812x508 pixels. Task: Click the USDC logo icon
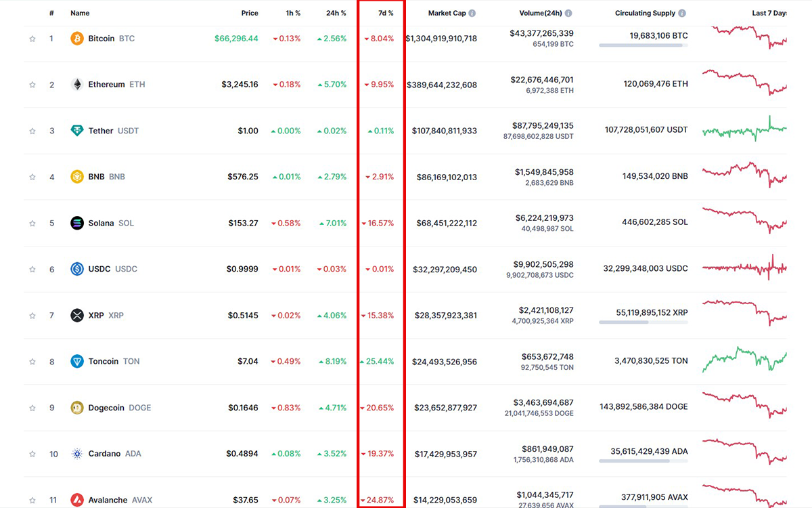point(77,269)
